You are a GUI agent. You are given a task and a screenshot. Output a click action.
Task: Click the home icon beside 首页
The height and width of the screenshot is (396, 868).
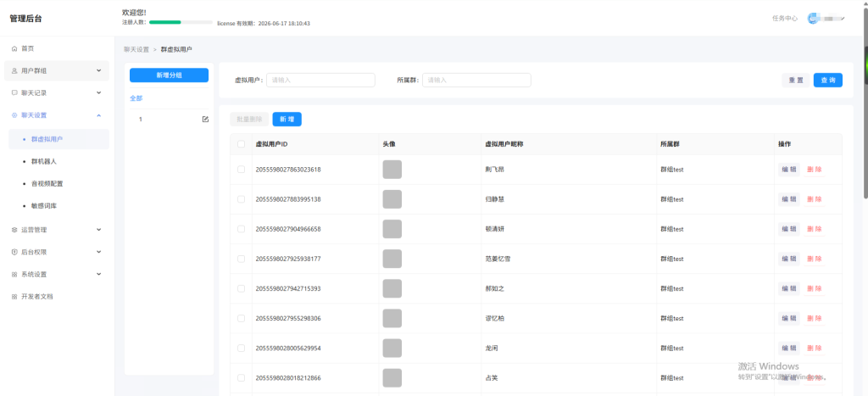tap(14, 48)
